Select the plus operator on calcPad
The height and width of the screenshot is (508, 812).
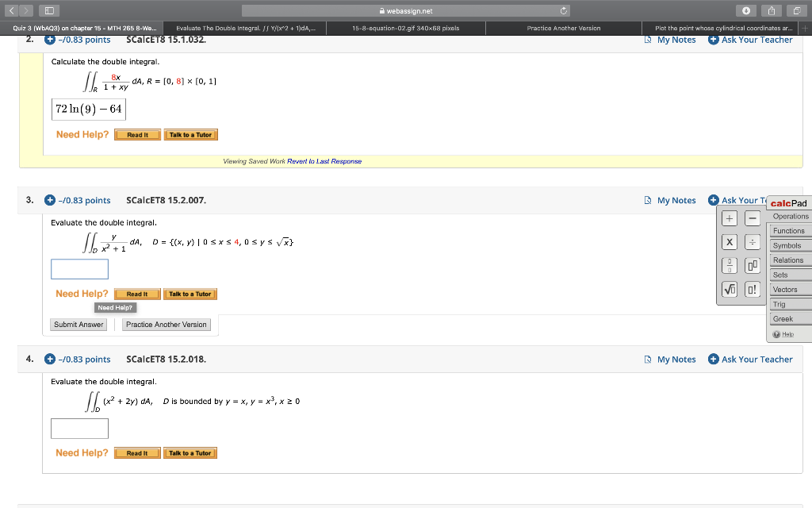point(729,217)
